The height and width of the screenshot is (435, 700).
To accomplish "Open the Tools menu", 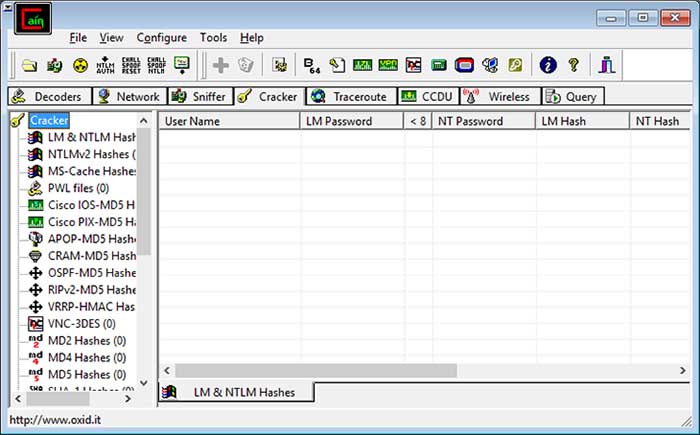I will coord(213,38).
